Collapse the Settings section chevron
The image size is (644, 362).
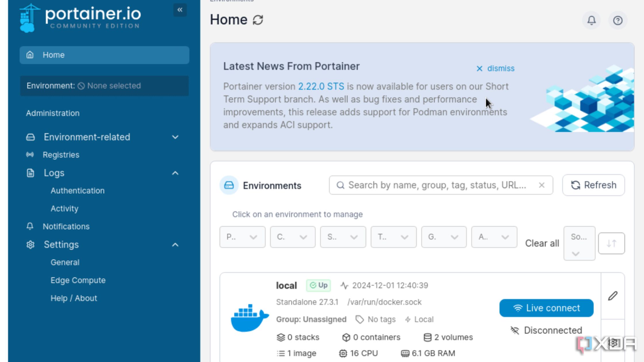[175, 245]
